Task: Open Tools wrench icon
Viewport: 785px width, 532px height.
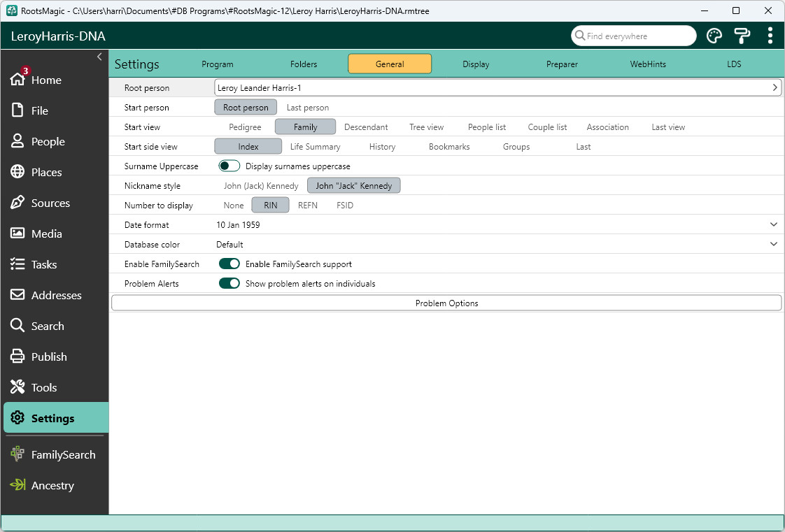Action: pyautogui.click(x=17, y=387)
